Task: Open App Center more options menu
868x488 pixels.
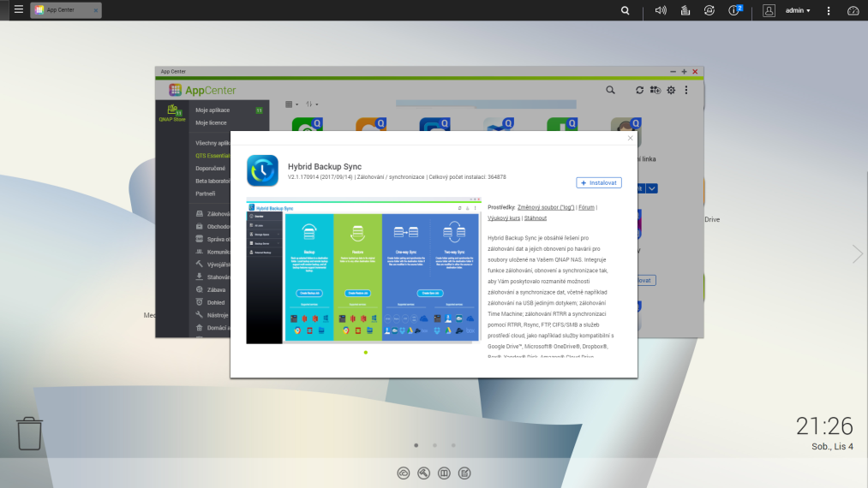Action: point(686,90)
